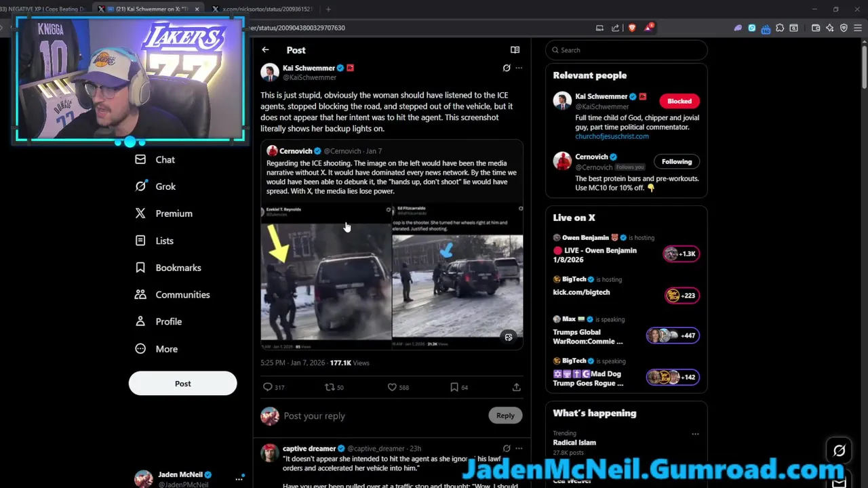The width and height of the screenshot is (868, 488).
Task: Open captive dreamer's profile name
Action: click(309, 448)
